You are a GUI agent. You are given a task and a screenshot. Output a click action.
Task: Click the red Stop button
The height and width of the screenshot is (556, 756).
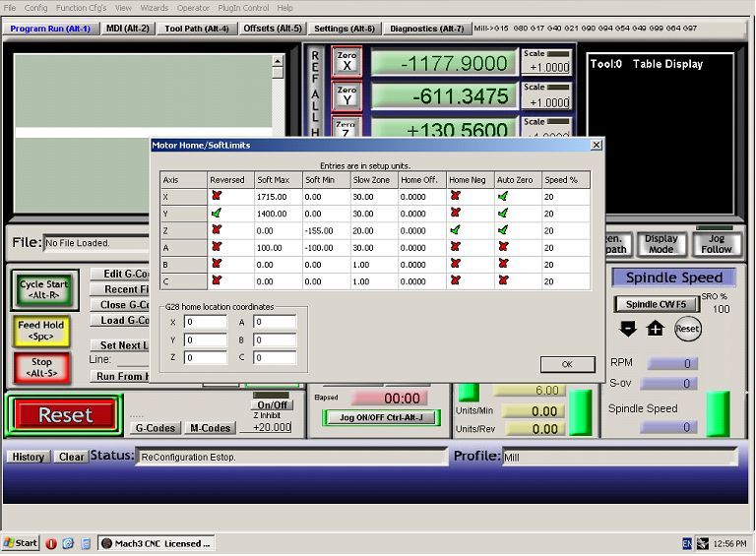(42, 368)
